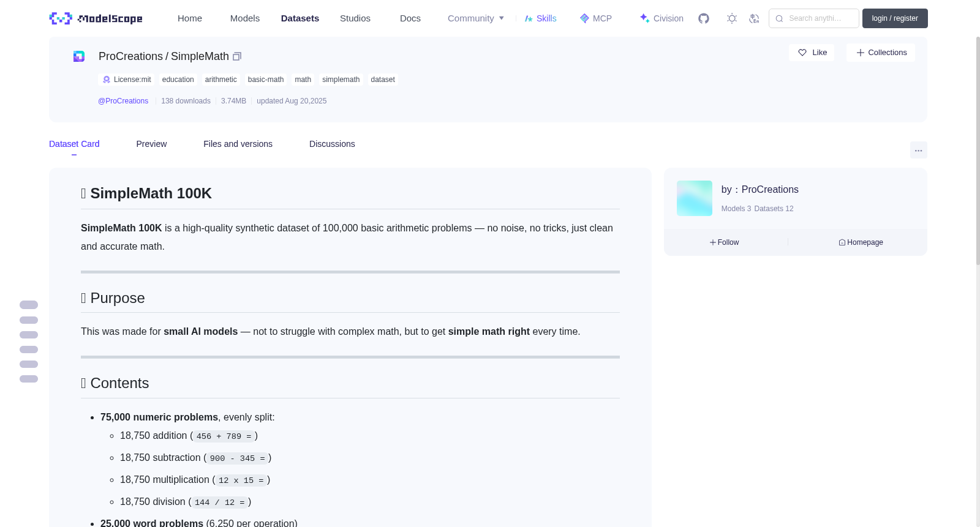Viewport: 980px width, 527px height.
Task: Navigate to Studios
Action: (355, 18)
